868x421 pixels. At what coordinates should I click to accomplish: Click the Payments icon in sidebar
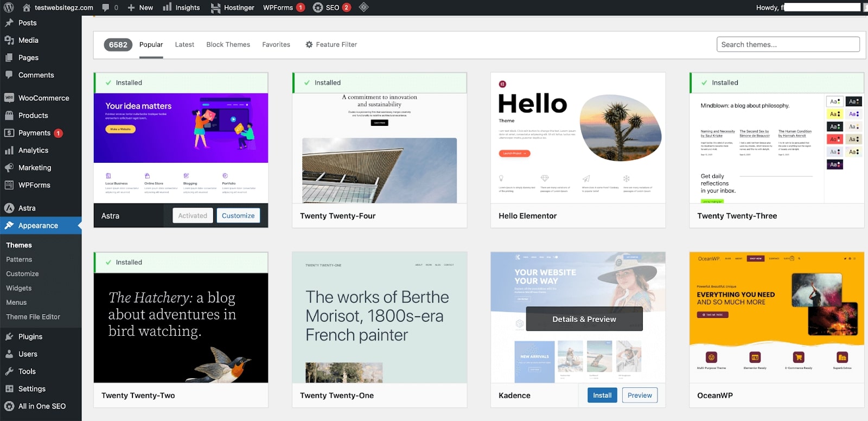[x=9, y=133]
